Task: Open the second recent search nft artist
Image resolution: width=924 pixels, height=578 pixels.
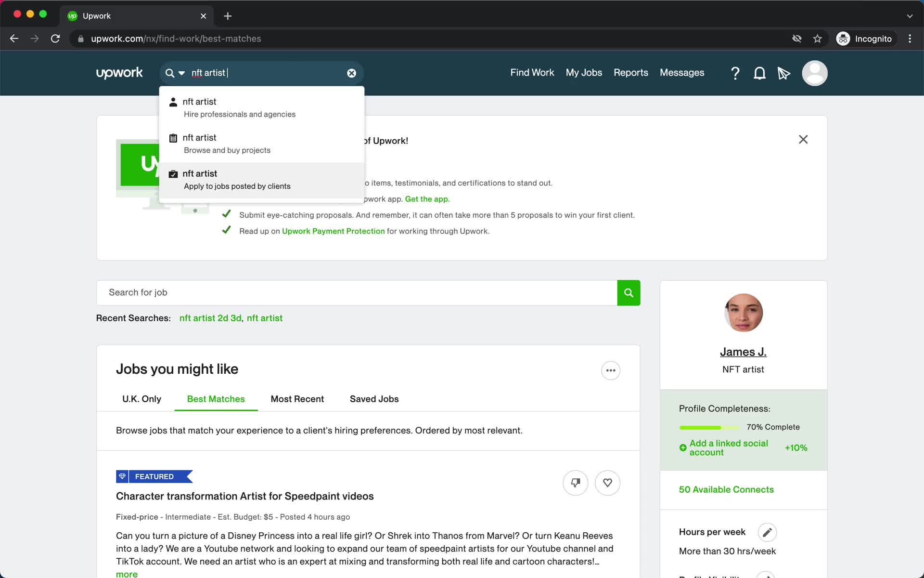Action: [265, 318]
